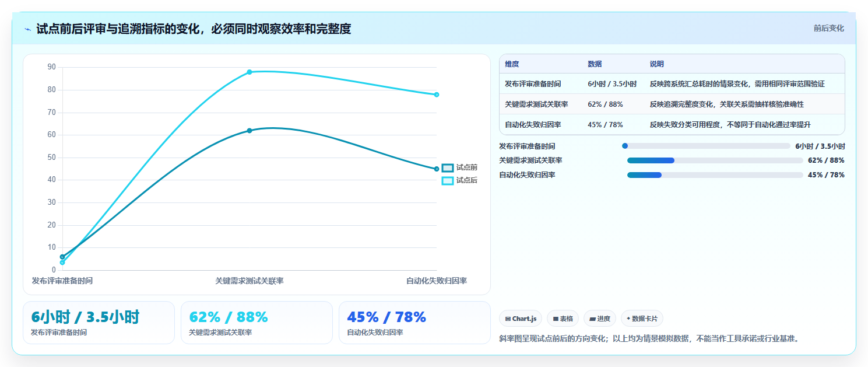The width and height of the screenshot is (868, 367).
Task: Select the 试点后 point at 发布评审准备时间
Action: point(62,263)
